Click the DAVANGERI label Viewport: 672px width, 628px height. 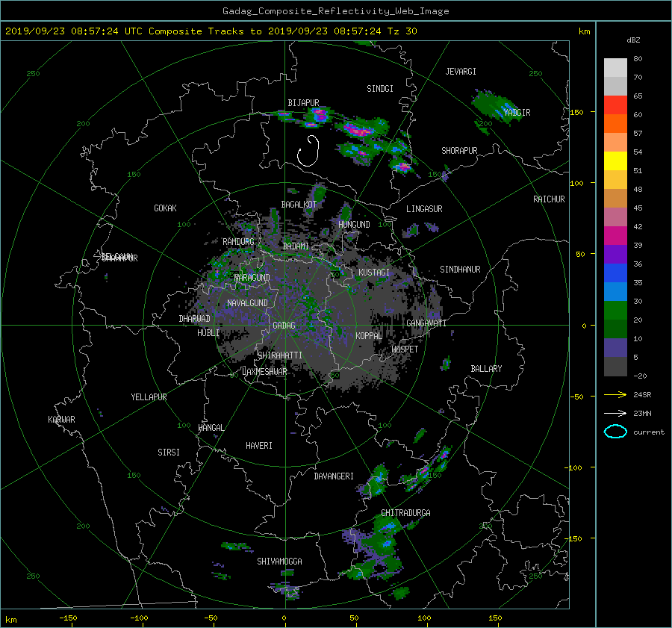334,476
